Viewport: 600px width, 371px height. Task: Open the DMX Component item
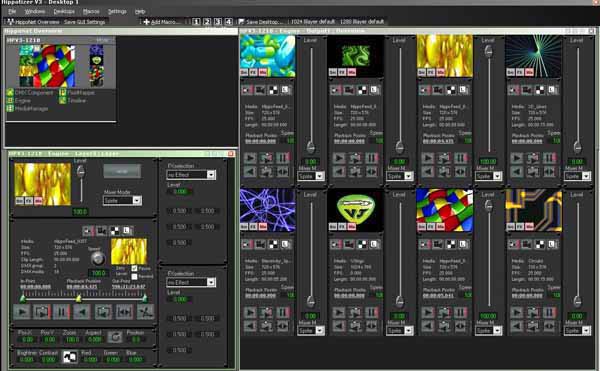coord(30,93)
